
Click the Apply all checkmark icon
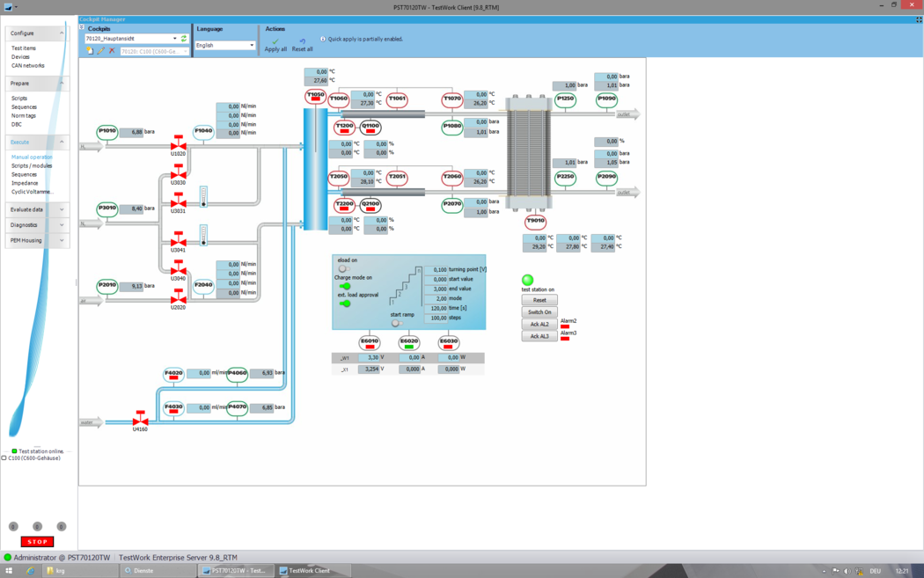point(275,41)
